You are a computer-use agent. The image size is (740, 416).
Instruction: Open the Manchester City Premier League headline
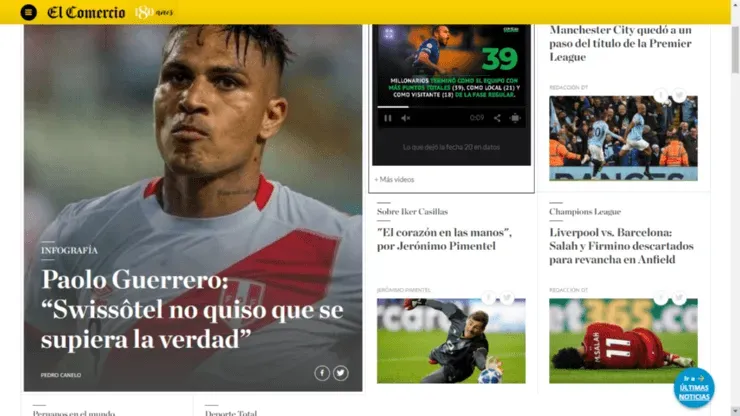pos(620,43)
